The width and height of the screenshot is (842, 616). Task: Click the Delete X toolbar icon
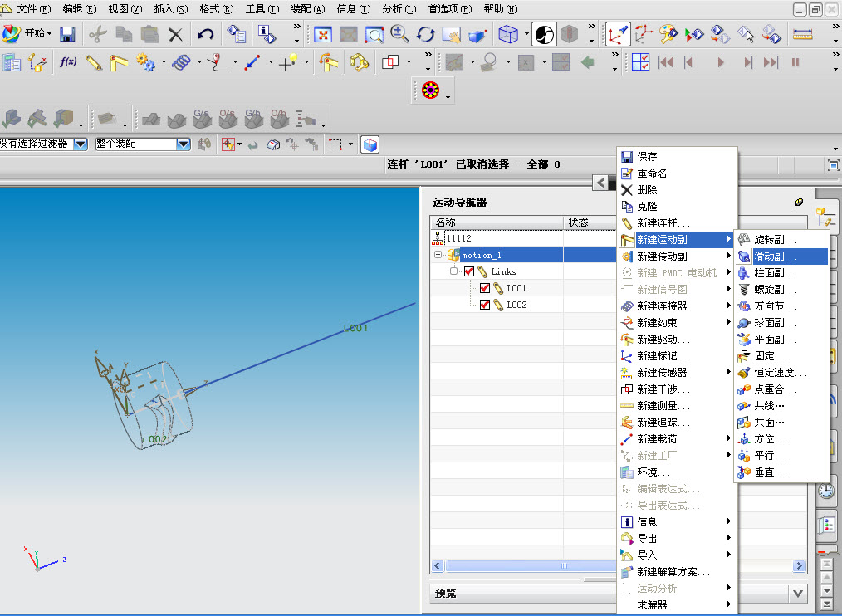pyautogui.click(x=175, y=35)
